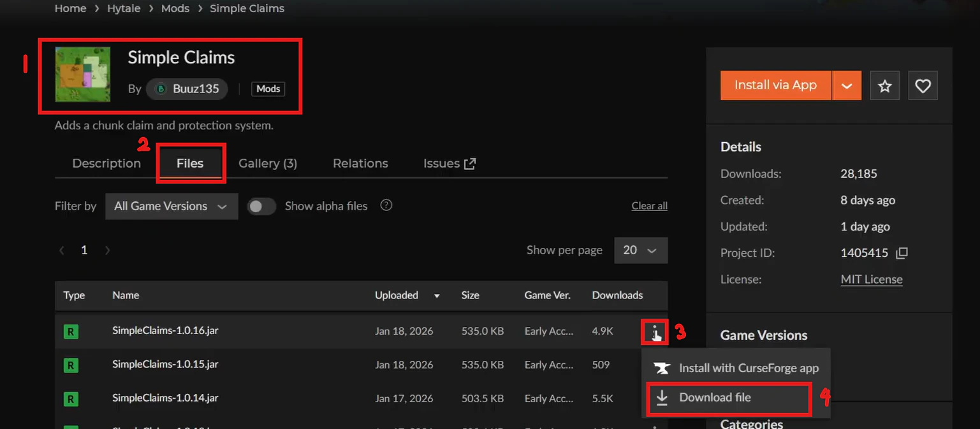Copy the Project ID with copy icon

(x=902, y=253)
